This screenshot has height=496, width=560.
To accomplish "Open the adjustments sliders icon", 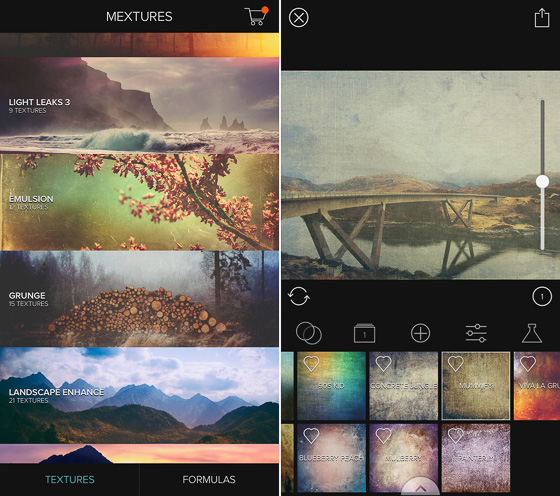I will click(x=476, y=333).
